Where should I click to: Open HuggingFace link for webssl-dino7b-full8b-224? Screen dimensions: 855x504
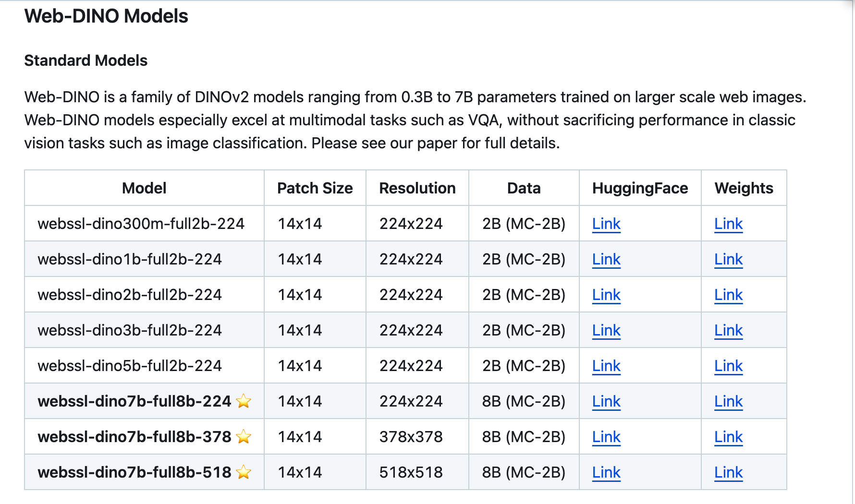click(606, 401)
